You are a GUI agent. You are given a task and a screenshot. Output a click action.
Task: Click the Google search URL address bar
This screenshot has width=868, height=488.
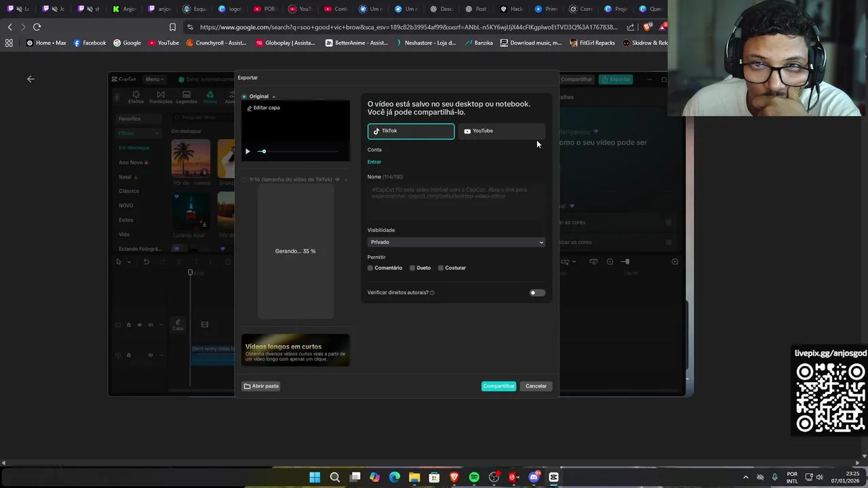click(x=408, y=27)
